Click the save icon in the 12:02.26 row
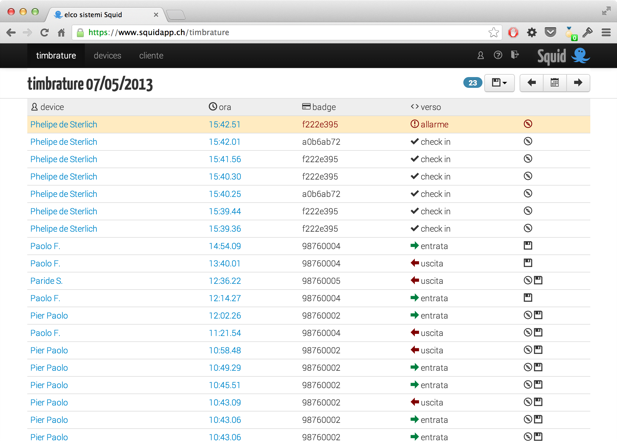Viewport: 617px width, 443px height. [x=538, y=315]
